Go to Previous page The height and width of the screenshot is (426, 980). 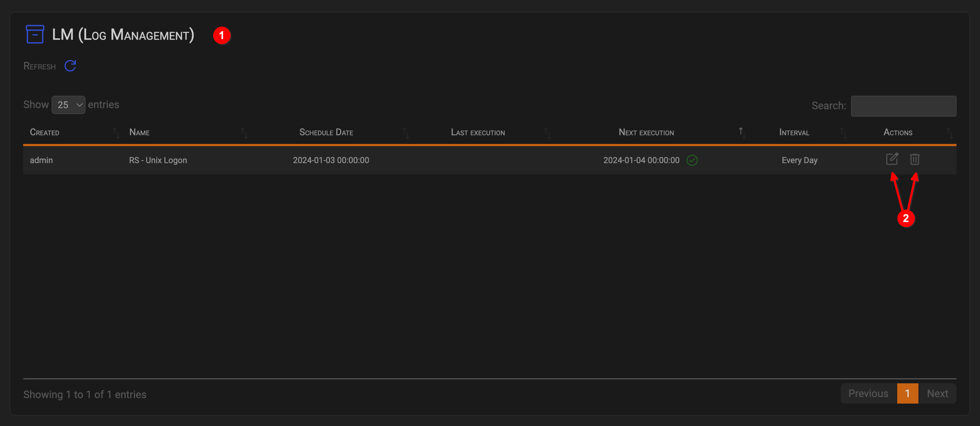click(868, 393)
